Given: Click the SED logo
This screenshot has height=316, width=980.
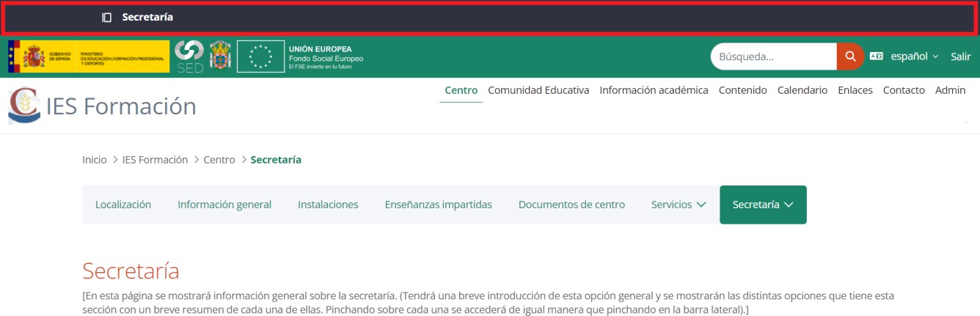Looking at the screenshot, I should coord(190,56).
